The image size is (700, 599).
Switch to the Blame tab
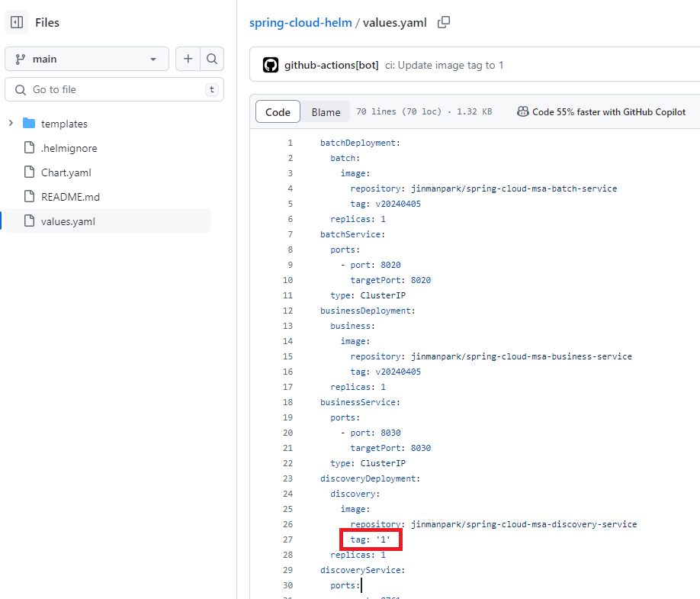(x=326, y=112)
